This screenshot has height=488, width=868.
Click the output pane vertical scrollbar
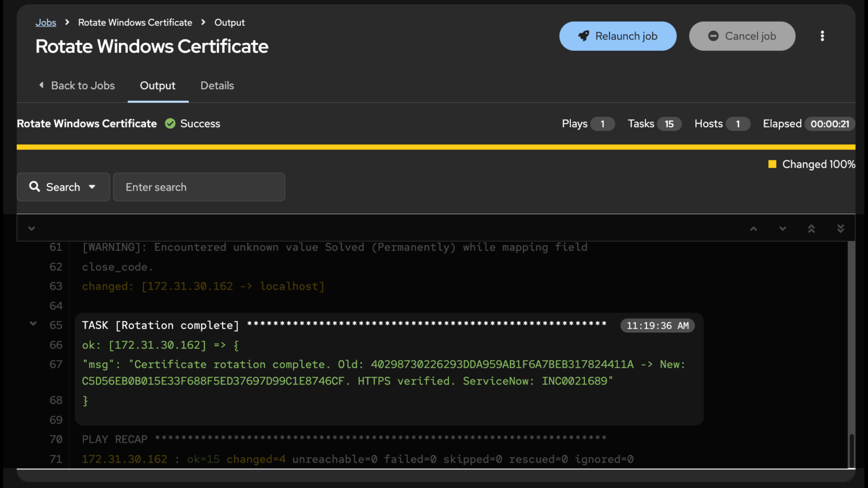(851, 355)
